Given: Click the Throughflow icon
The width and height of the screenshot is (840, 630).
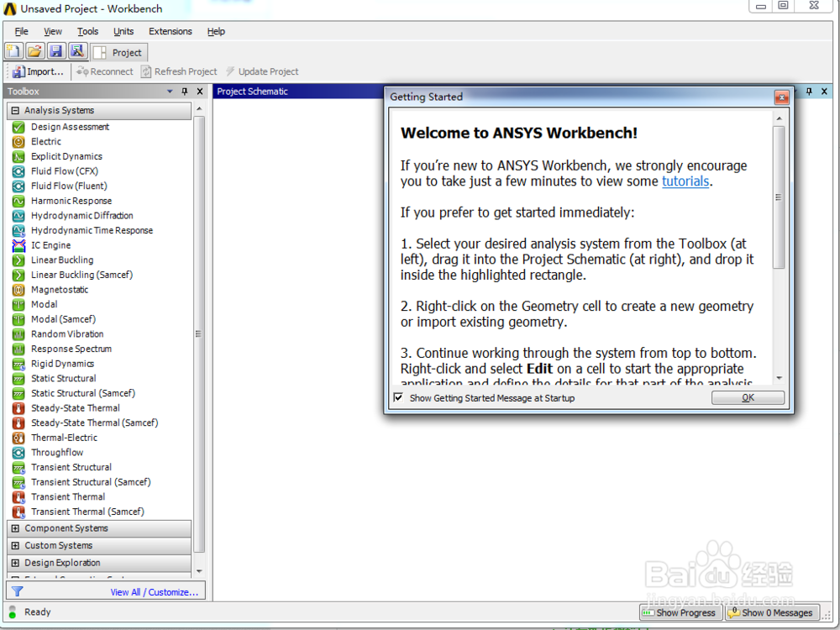Looking at the screenshot, I should point(18,453).
